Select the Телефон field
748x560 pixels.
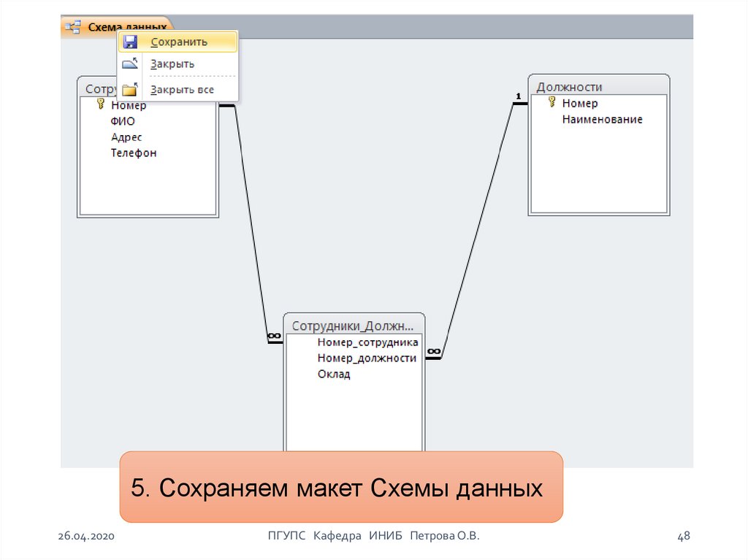tap(134, 153)
